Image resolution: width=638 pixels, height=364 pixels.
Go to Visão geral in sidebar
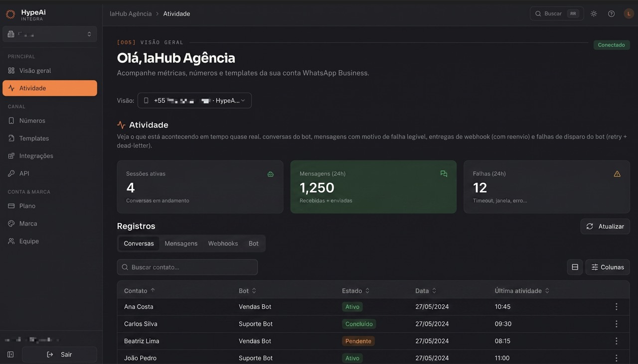tap(50, 71)
